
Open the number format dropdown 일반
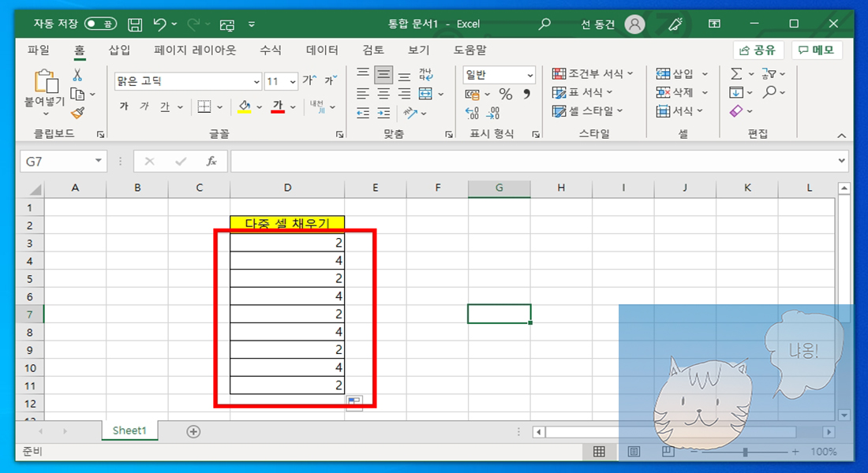pyautogui.click(x=529, y=75)
